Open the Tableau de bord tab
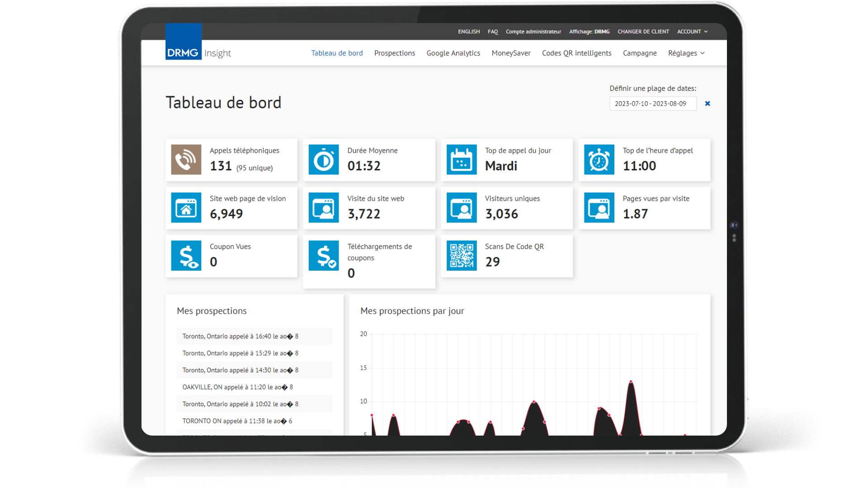The height and width of the screenshot is (488, 868). 337,53
